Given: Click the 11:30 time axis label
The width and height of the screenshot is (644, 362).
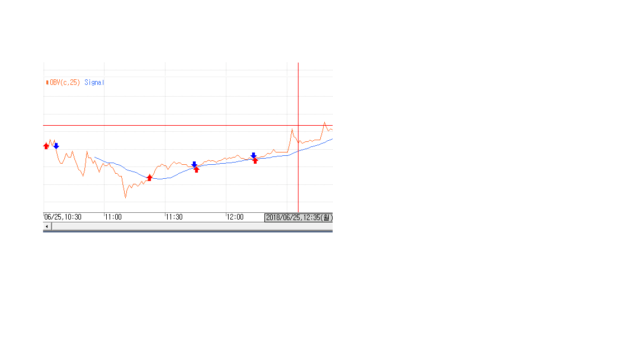Looking at the screenshot, I should click(174, 217).
